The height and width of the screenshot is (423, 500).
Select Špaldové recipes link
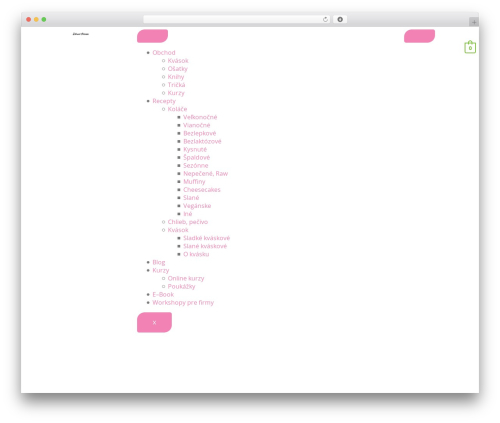[196, 157]
